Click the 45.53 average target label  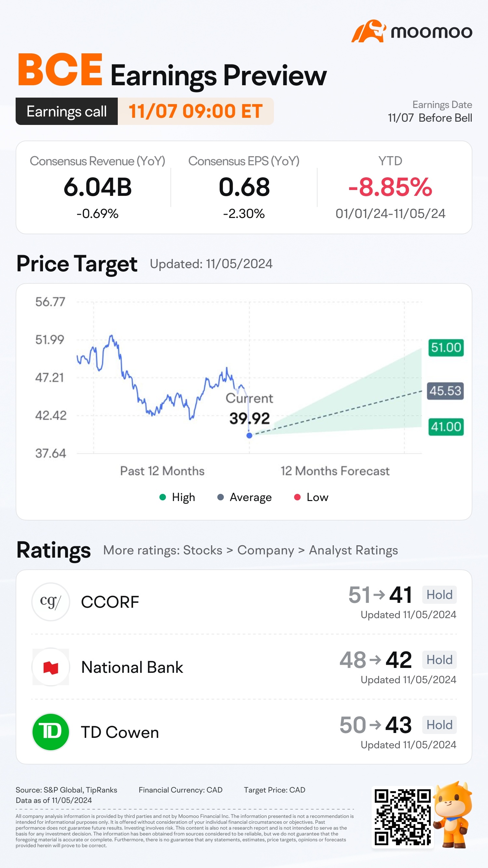(x=445, y=391)
